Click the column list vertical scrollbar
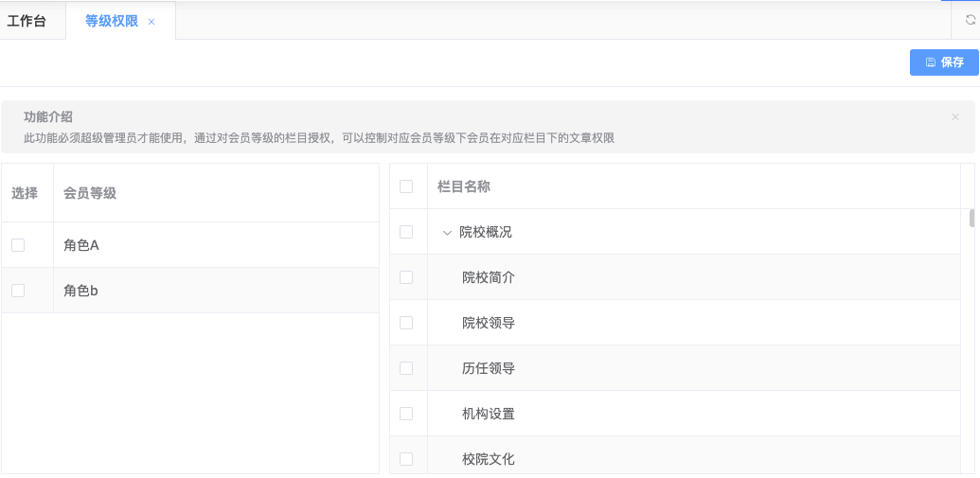980x478 pixels. point(971,219)
